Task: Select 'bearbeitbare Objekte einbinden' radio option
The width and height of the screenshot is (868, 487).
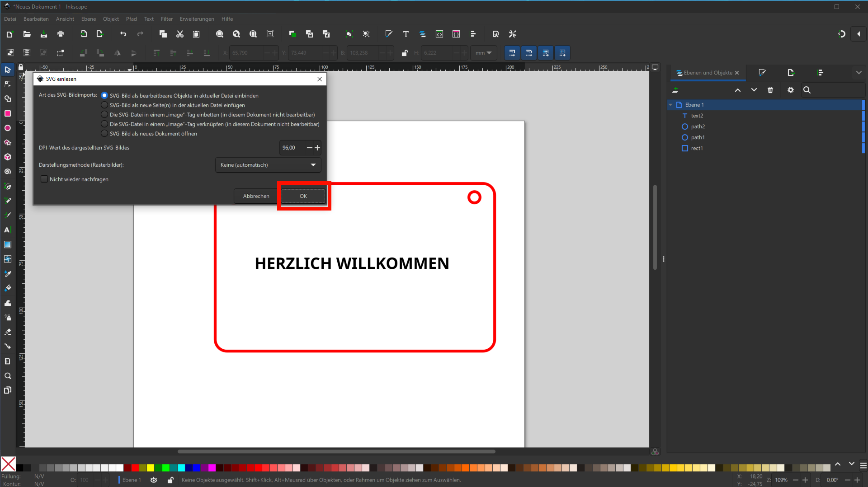Action: 104,95
